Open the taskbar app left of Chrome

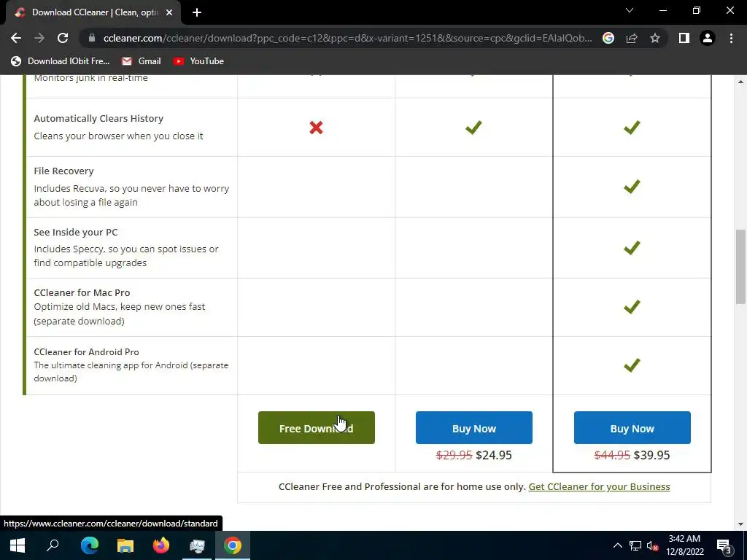point(197,545)
